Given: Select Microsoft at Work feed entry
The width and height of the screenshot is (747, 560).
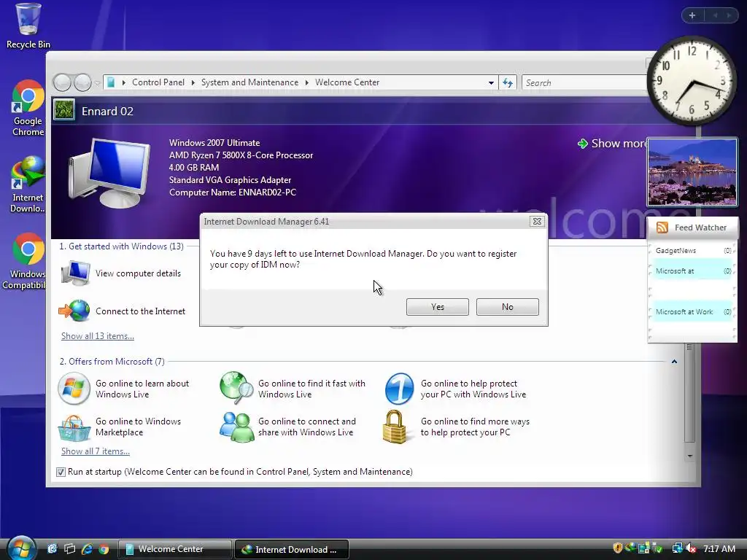Looking at the screenshot, I should [x=692, y=312].
